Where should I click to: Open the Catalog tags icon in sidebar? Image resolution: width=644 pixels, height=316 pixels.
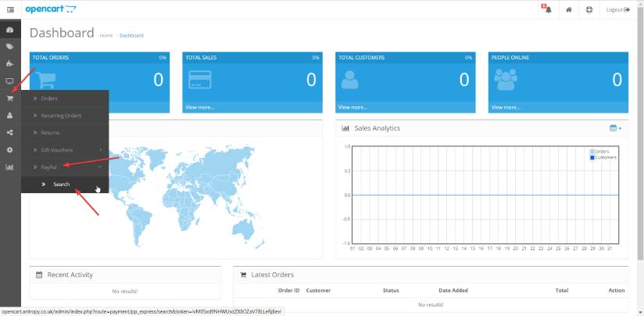(10, 47)
